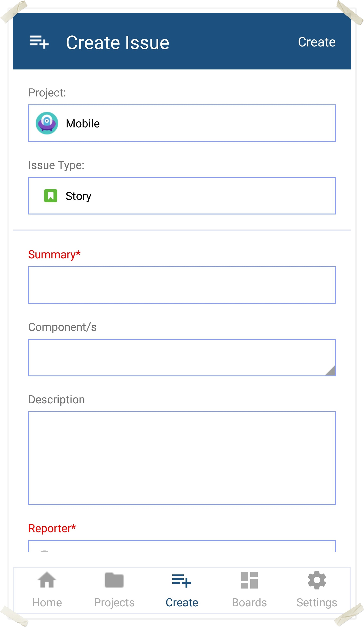This screenshot has width=364, height=627.
Task: Open the Boards grid icon
Action: tap(249, 580)
